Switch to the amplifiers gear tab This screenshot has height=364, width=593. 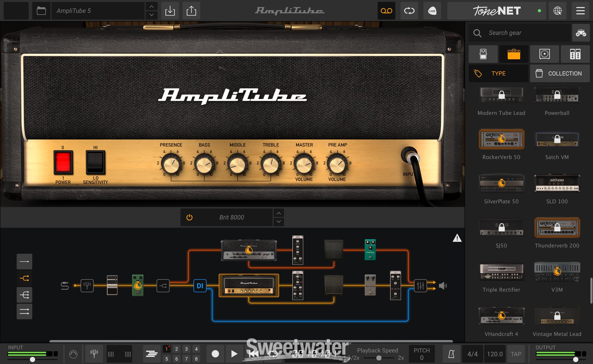point(514,54)
